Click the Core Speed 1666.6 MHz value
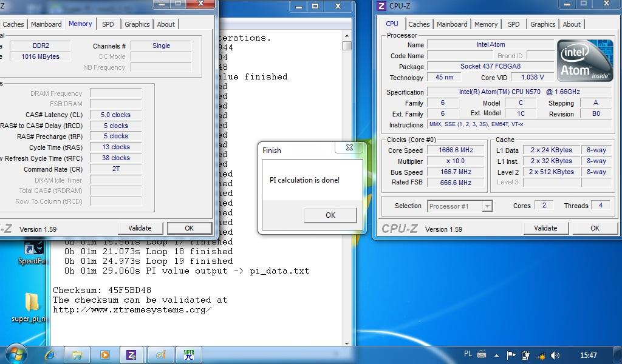Viewport: 622px width, 364px height. [456, 150]
